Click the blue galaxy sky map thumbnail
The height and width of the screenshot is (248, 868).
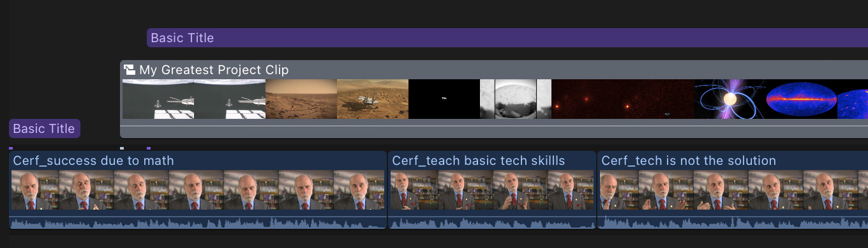point(802,99)
